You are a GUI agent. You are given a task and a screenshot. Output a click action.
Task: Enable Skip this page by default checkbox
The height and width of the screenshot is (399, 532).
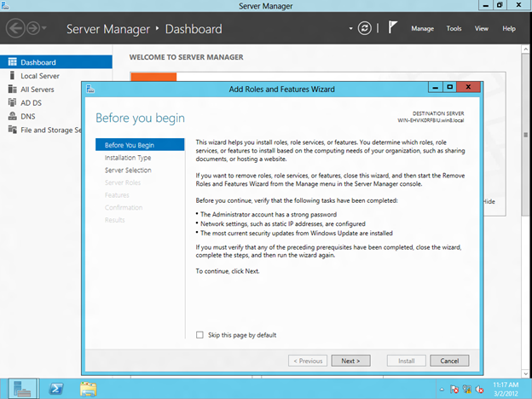200,335
